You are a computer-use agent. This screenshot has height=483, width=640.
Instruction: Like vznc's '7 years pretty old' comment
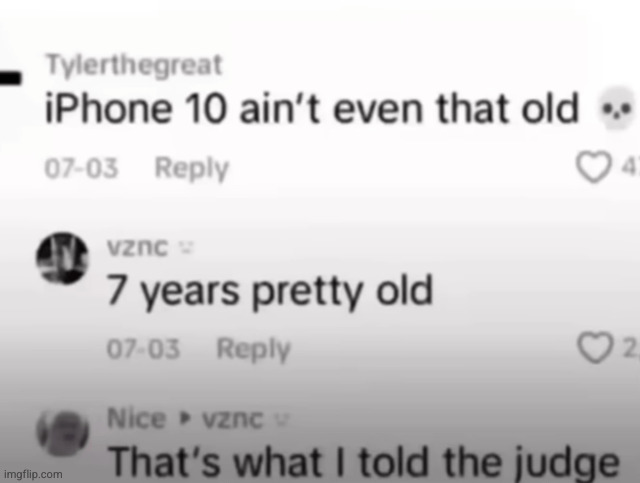[x=596, y=348]
